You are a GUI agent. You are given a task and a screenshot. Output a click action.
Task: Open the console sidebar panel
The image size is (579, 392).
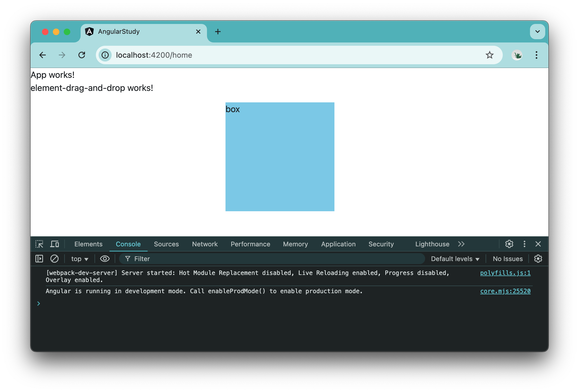[x=39, y=259]
